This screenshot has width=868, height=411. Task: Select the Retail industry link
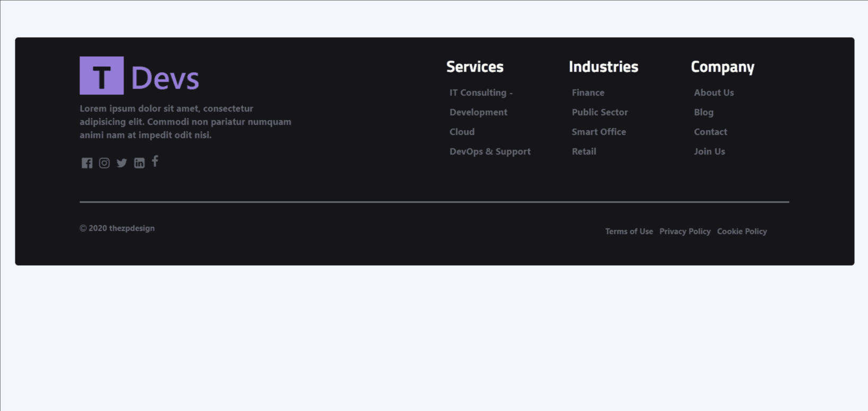[x=584, y=151]
